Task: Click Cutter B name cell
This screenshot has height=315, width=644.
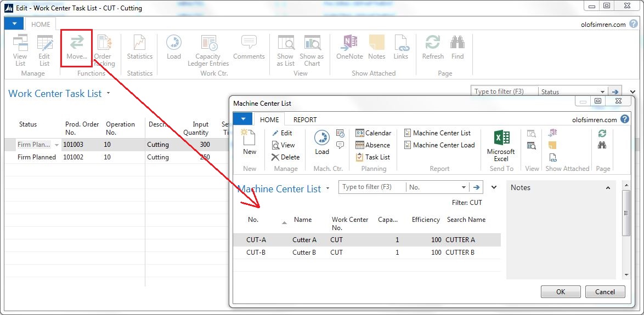Action: tap(304, 252)
